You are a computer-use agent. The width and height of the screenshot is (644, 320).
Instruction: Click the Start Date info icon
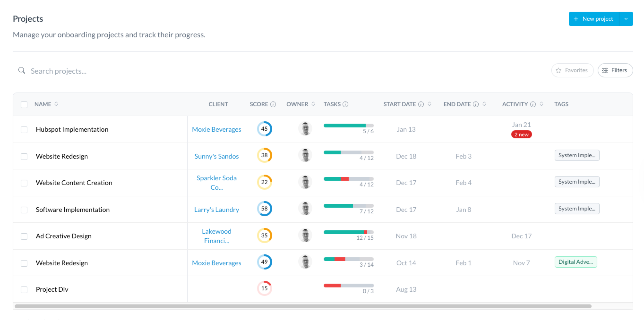pyautogui.click(x=421, y=104)
